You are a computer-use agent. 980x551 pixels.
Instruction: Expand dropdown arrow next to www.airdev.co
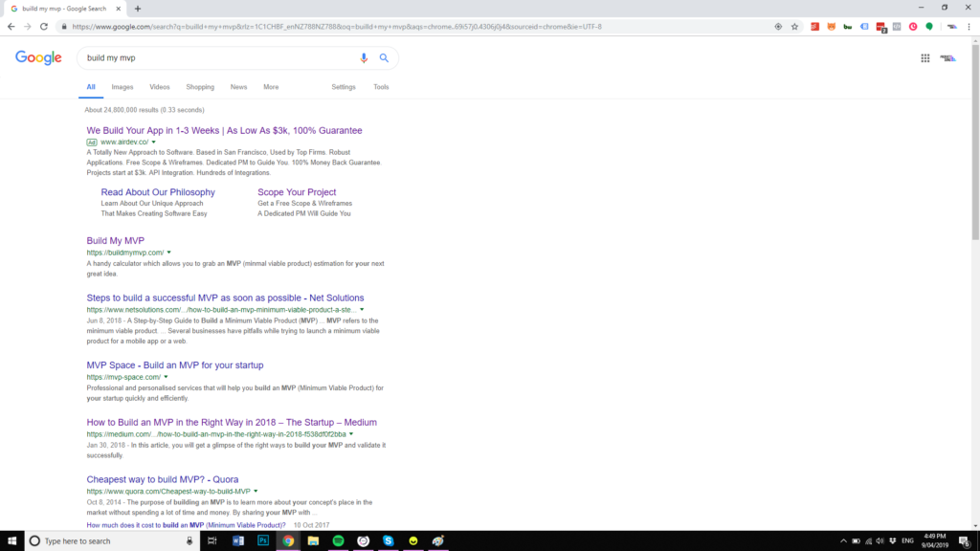[x=154, y=143]
